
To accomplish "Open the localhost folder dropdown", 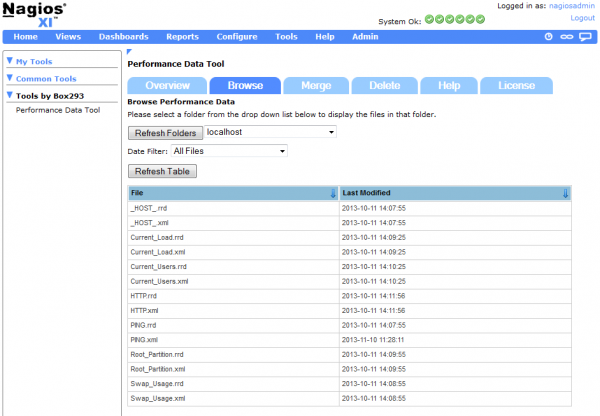I will click(270, 131).
